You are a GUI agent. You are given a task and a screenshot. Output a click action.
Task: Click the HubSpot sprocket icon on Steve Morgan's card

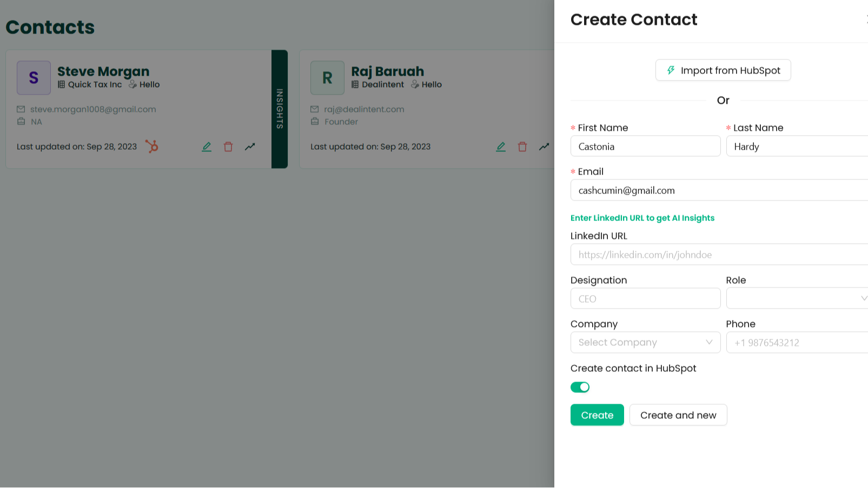(x=152, y=146)
